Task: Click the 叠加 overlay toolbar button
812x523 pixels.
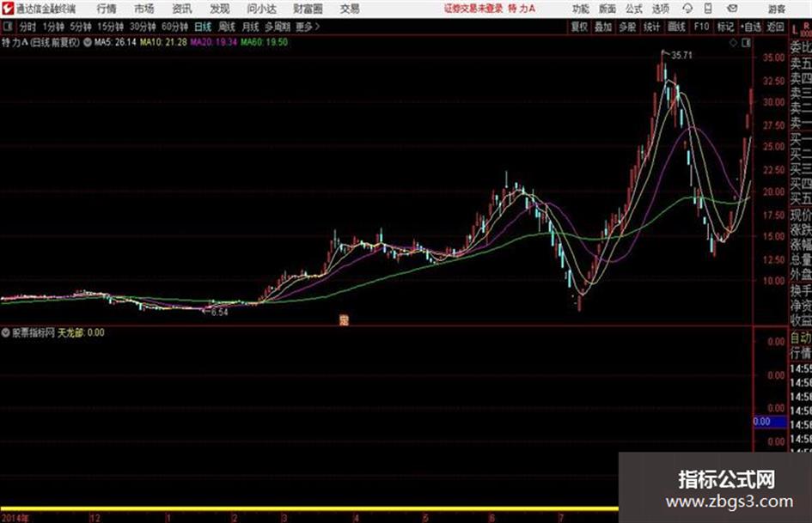Action: coord(603,27)
